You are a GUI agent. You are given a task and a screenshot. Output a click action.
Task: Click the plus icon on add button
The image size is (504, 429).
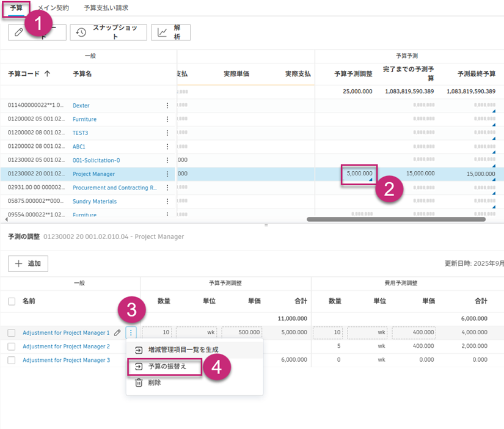19,264
